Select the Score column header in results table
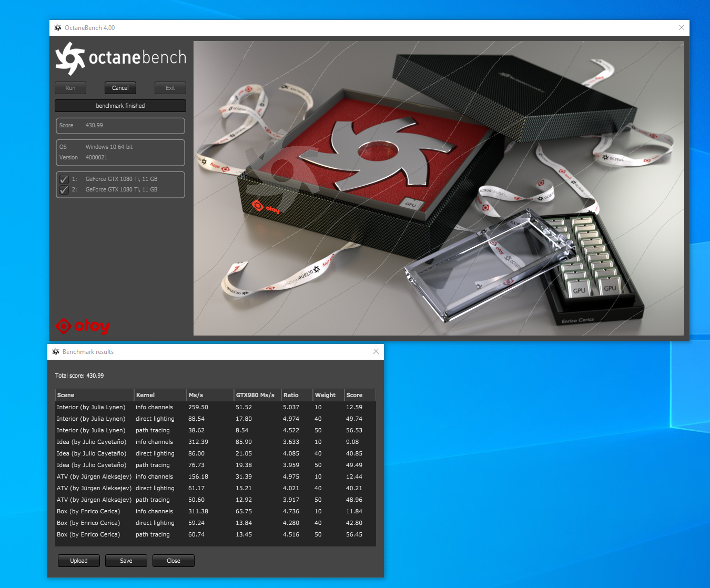 [x=360, y=395]
